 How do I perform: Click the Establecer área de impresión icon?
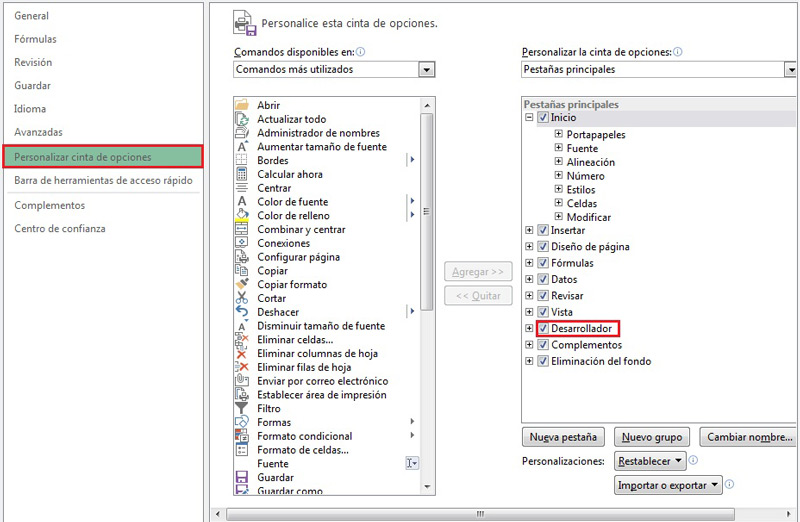(x=242, y=394)
